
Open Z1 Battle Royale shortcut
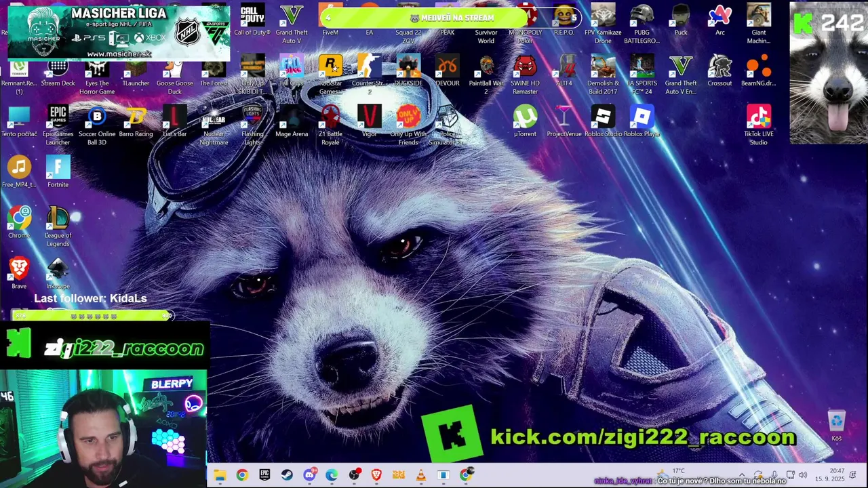[330, 125]
